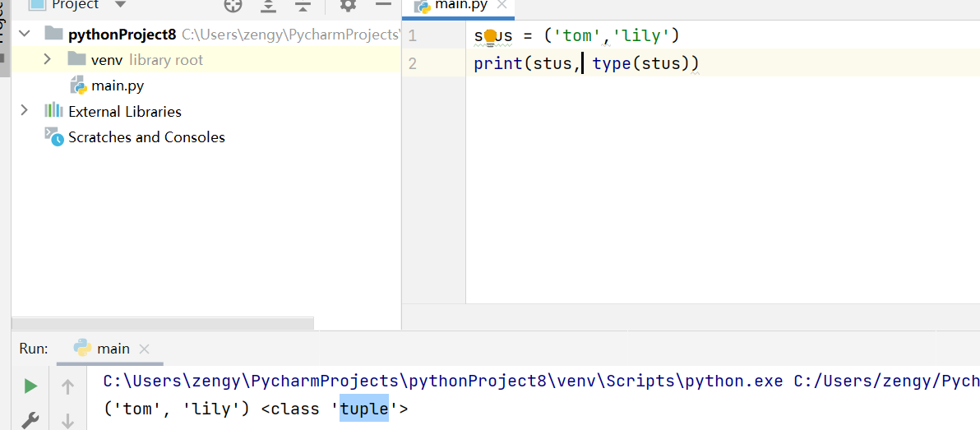
Task: Click line number 1 in the gutter
Action: coord(412,36)
